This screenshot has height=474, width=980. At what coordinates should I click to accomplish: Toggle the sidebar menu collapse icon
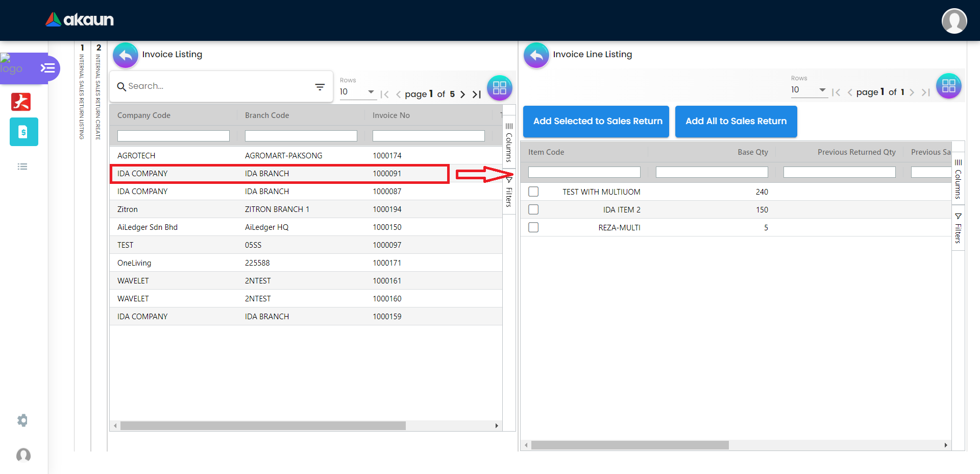(47, 68)
